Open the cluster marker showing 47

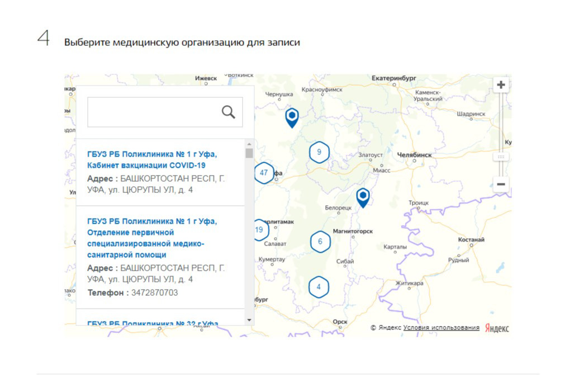point(264,173)
